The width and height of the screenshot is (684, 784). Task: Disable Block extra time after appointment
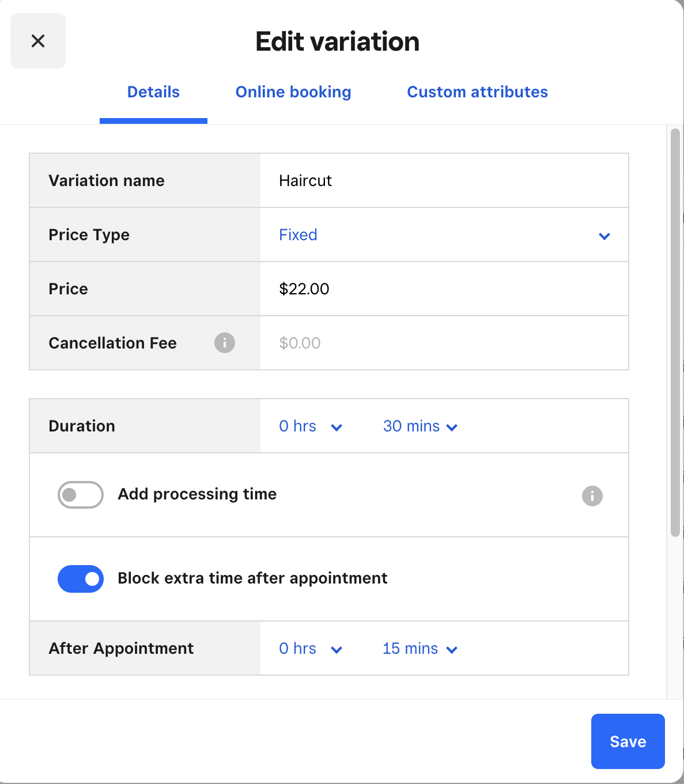(81, 579)
